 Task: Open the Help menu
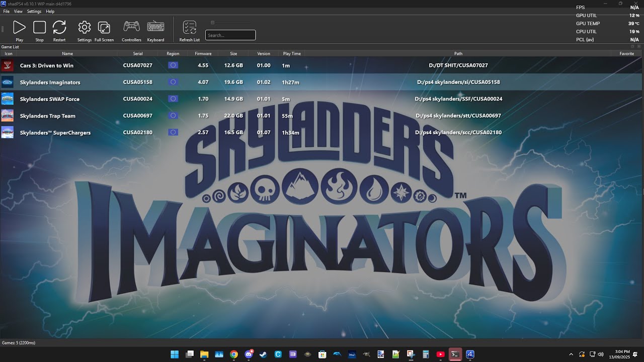[x=50, y=11]
